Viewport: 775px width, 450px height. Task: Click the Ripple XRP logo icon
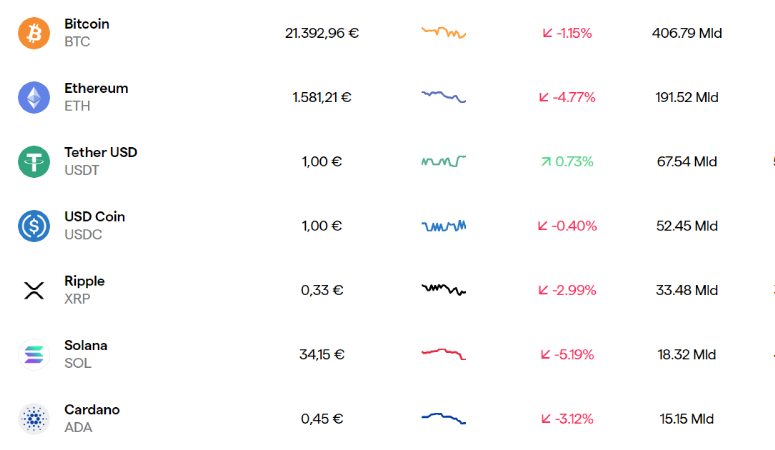pyautogui.click(x=34, y=290)
